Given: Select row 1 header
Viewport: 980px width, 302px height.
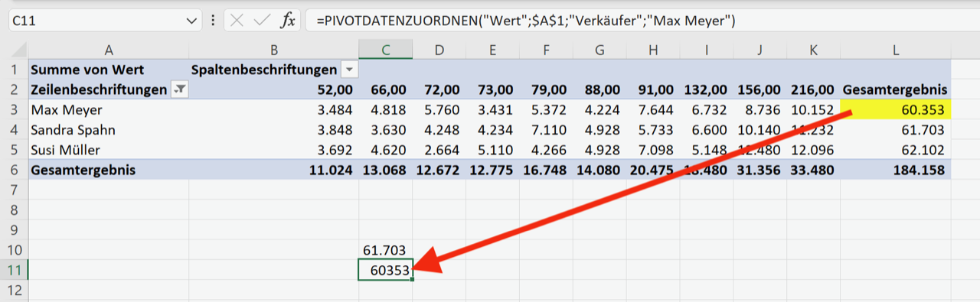Looking at the screenshot, I should tap(14, 70).
